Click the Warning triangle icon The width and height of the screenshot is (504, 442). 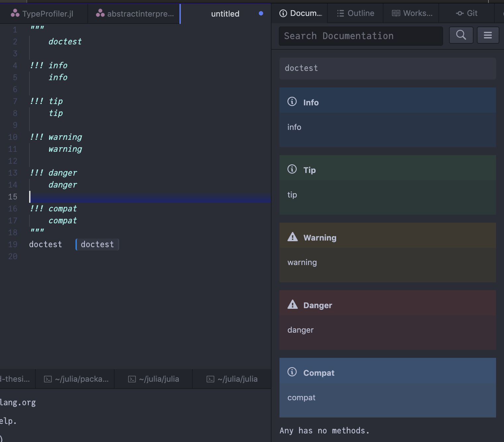pyautogui.click(x=292, y=237)
